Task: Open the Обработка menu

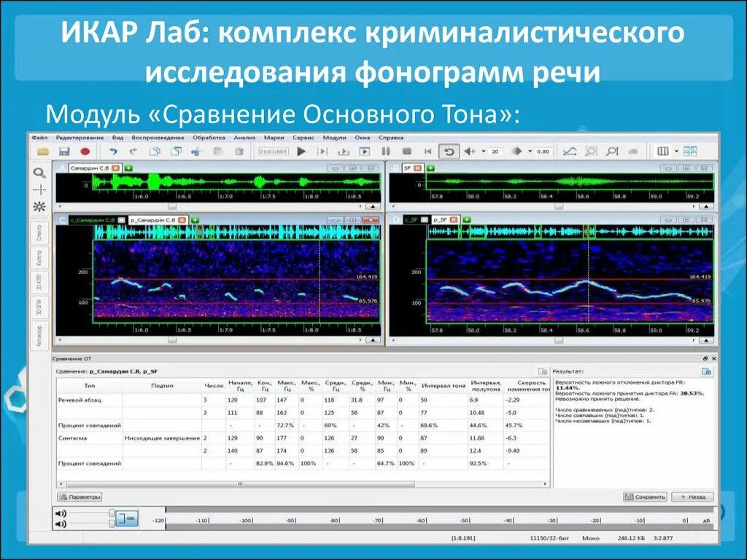Action: click(209, 138)
